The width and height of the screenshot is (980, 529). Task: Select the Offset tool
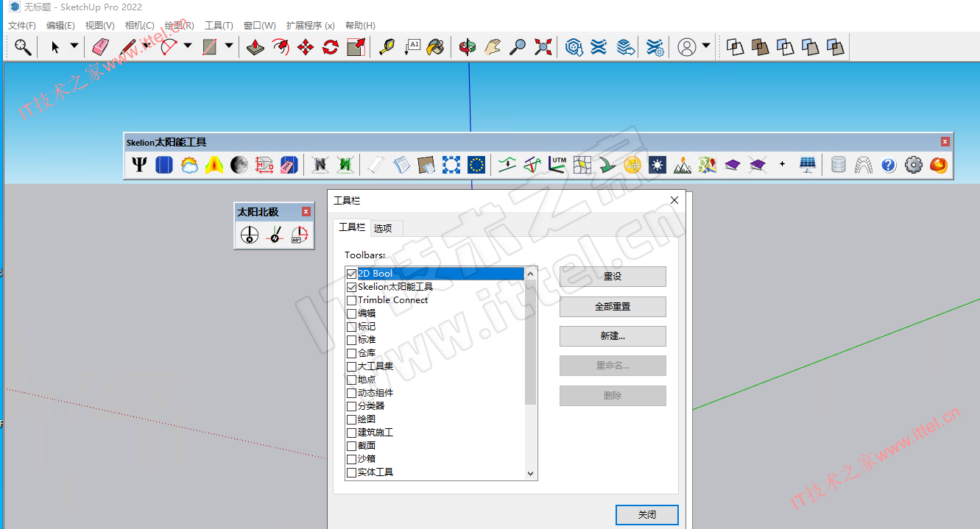[281, 47]
